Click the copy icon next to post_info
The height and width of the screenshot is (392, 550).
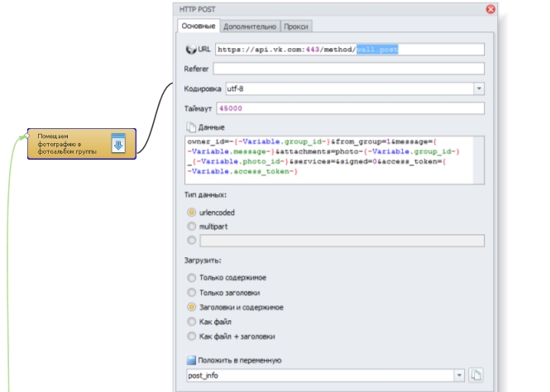point(476,375)
